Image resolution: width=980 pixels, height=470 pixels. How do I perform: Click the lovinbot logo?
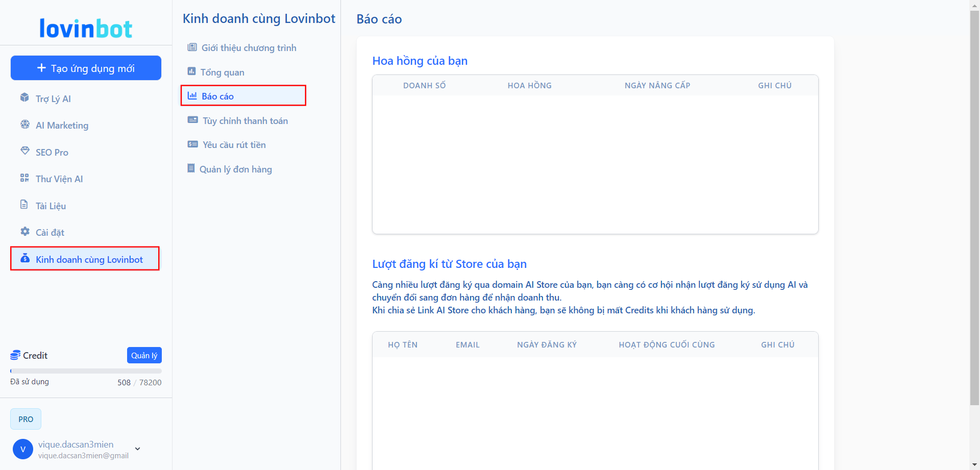coord(86,29)
